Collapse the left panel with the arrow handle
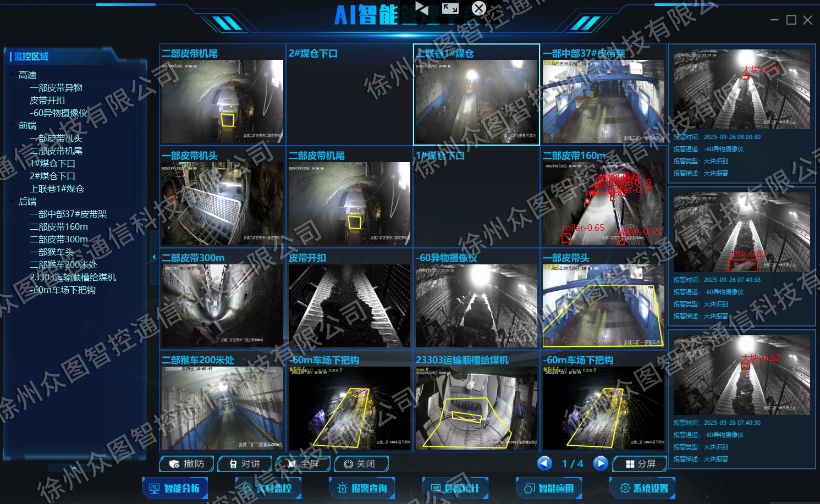Image resolution: width=820 pixels, height=504 pixels. (153, 257)
